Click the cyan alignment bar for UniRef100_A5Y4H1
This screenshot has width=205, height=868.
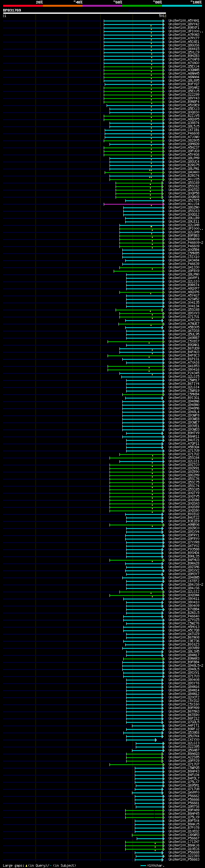(x=134, y=21)
